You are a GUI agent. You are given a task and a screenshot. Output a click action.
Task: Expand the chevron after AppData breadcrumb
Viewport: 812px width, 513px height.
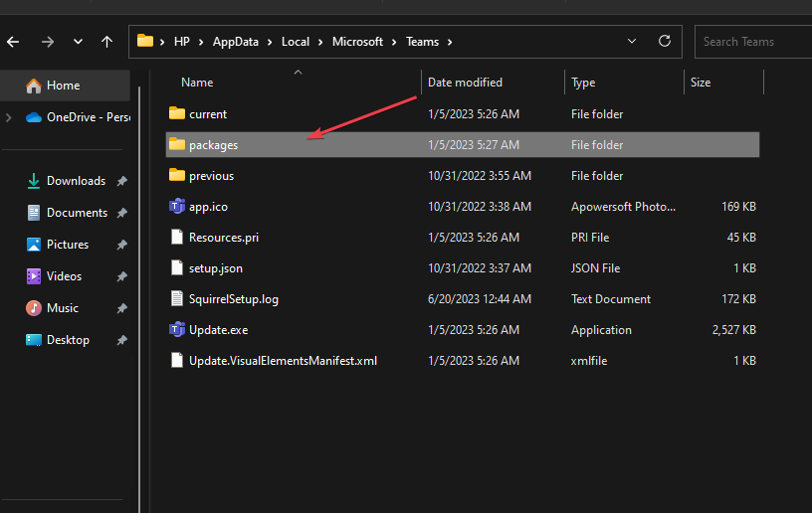(270, 42)
